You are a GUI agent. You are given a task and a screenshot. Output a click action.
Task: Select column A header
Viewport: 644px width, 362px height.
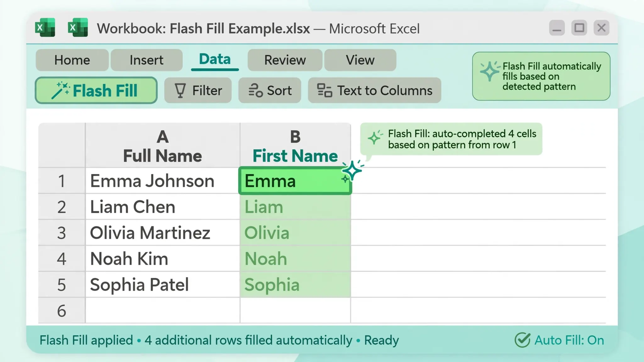(163, 145)
